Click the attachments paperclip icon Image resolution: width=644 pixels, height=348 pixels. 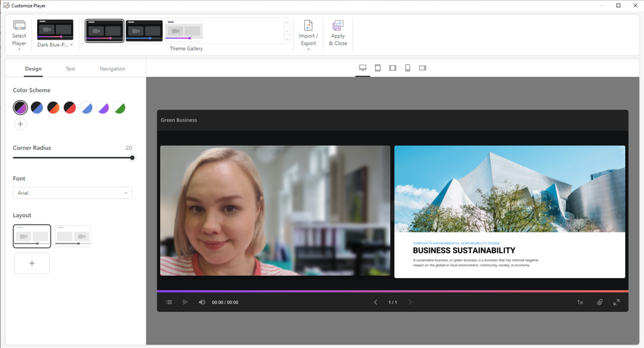click(x=600, y=302)
